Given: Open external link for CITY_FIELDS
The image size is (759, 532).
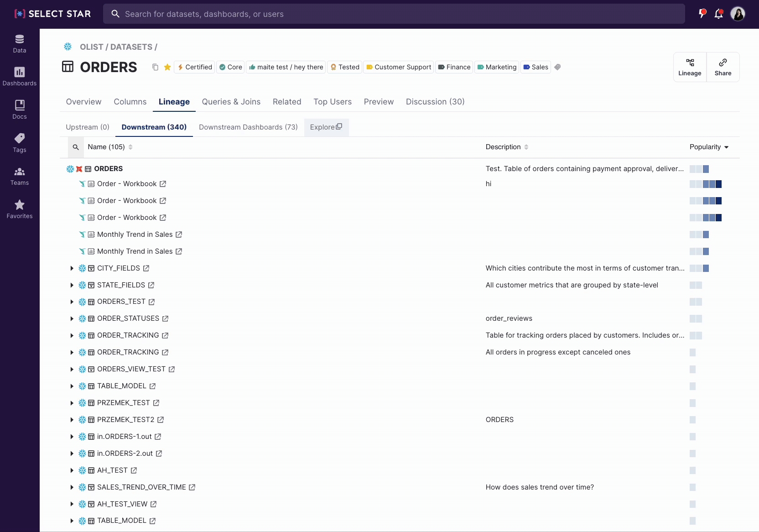Looking at the screenshot, I should 146,268.
